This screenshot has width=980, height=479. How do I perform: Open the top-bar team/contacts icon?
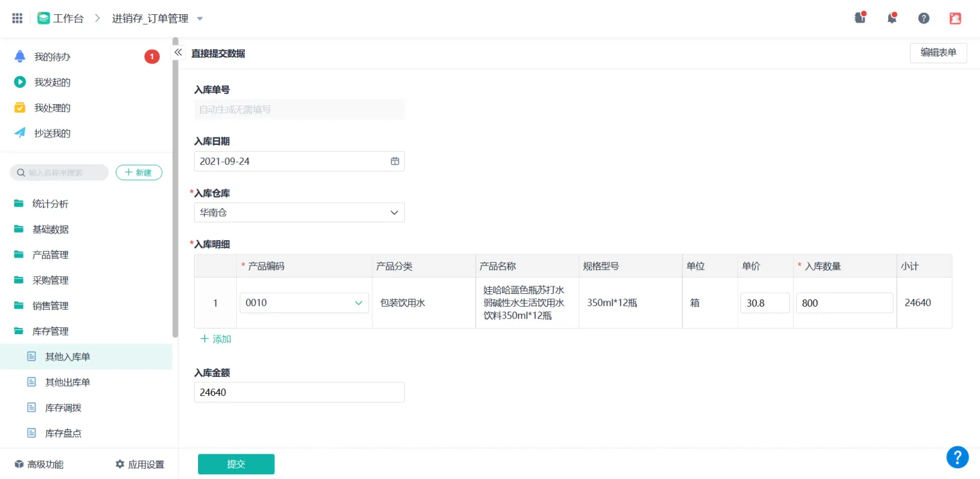[x=860, y=18]
